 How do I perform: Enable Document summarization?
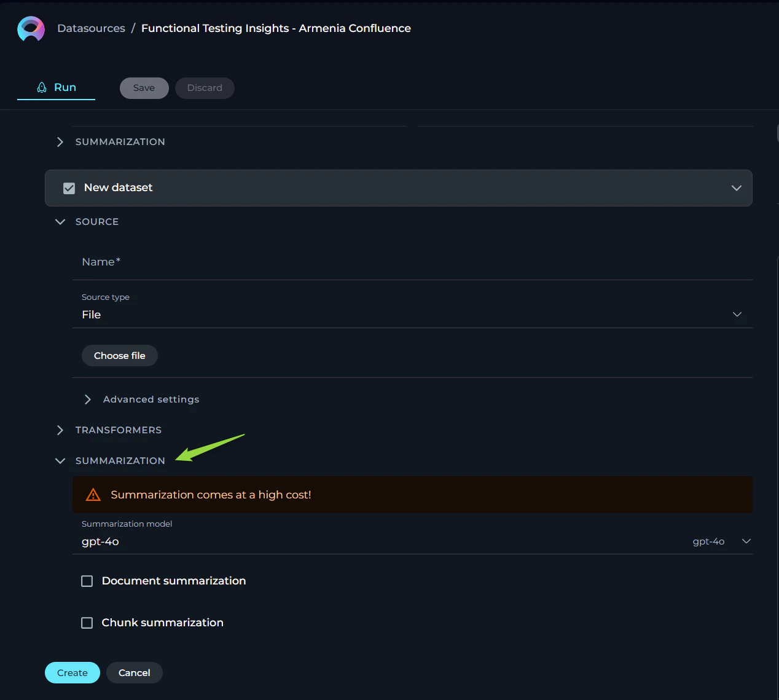click(87, 580)
